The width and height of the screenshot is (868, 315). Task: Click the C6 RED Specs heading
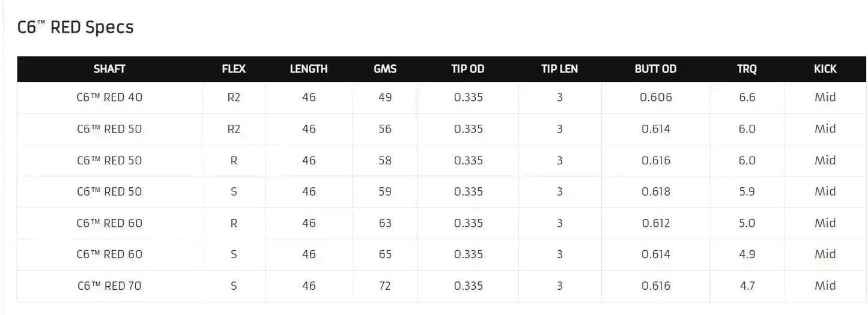pos(76,28)
